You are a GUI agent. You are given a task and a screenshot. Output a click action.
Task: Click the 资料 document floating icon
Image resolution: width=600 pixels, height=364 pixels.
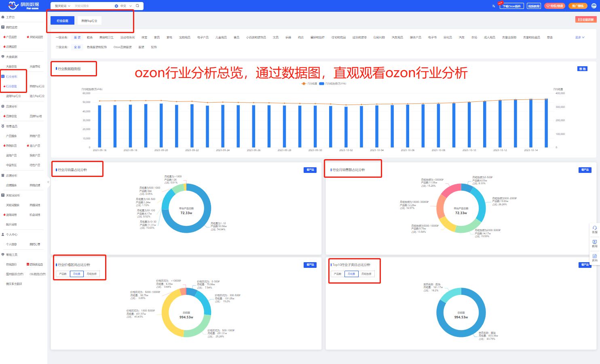[594, 257]
